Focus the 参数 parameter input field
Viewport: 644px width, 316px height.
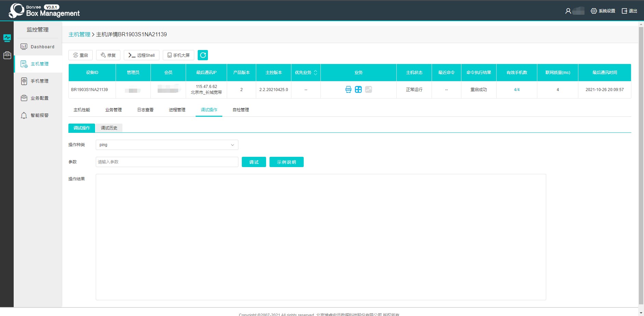point(167,162)
